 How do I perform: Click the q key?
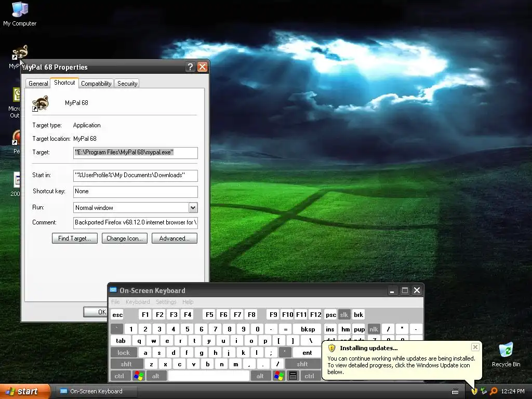point(139,341)
